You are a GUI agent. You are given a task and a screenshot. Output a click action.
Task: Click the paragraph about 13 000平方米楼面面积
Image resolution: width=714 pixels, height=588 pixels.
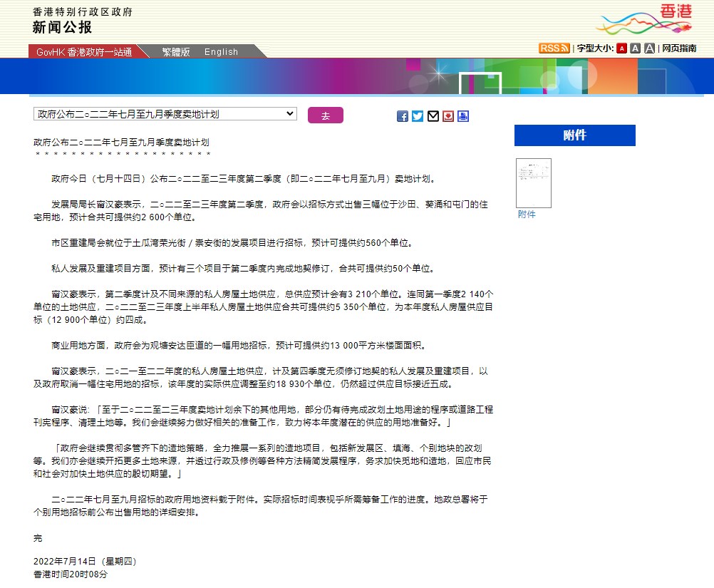click(x=239, y=346)
